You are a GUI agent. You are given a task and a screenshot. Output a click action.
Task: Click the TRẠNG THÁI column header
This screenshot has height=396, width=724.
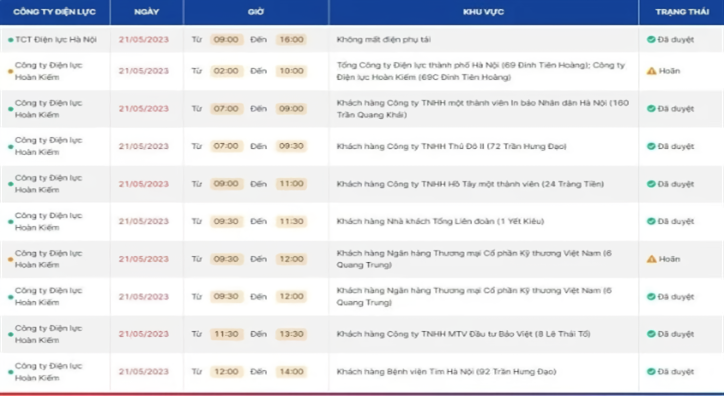pos(682,12)
